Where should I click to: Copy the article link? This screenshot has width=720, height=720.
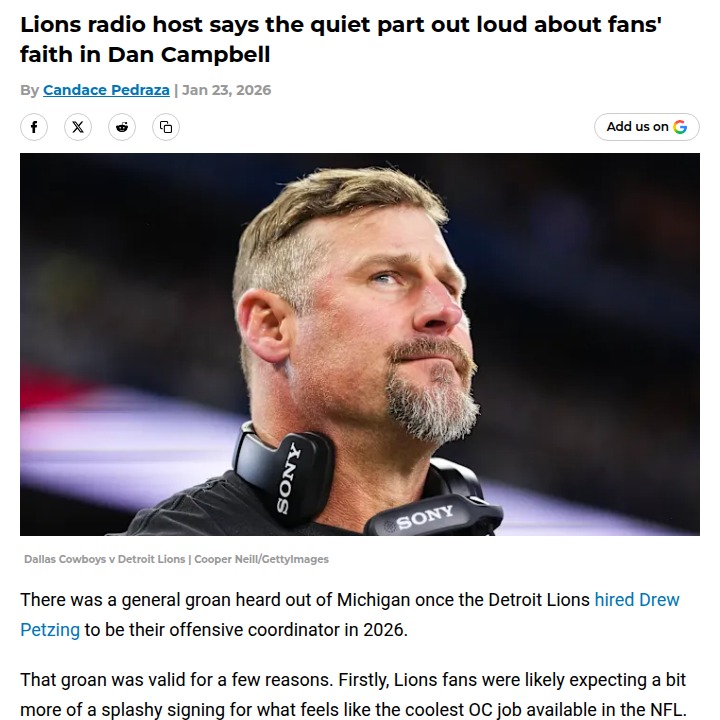coord(166,127)
